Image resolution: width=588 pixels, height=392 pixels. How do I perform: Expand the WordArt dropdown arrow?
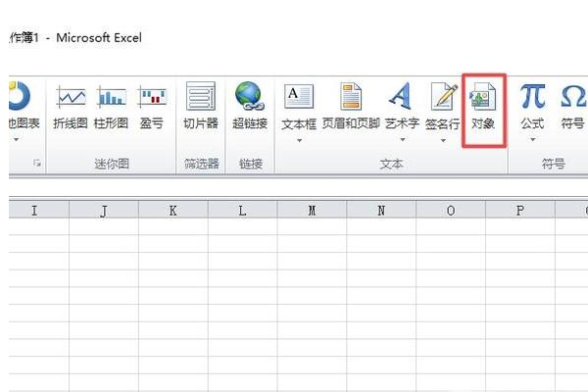[403, 140]
